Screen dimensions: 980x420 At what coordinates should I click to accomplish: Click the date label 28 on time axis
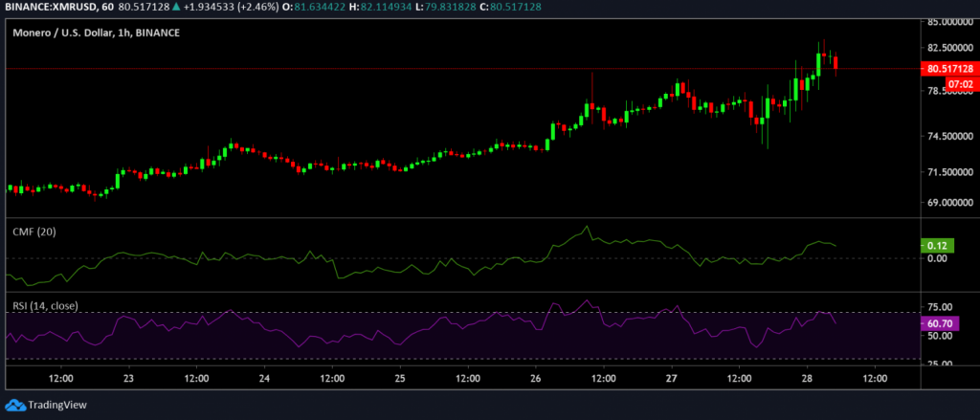[807, 379]
